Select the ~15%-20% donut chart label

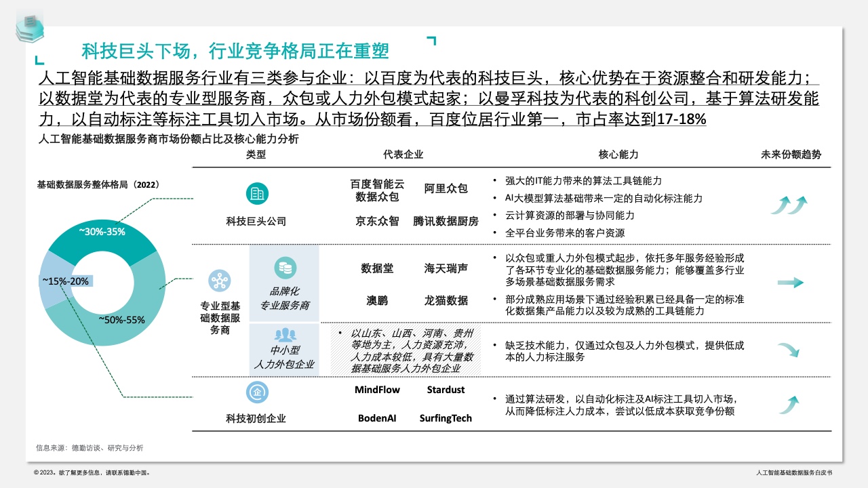[x=65, y=281]
